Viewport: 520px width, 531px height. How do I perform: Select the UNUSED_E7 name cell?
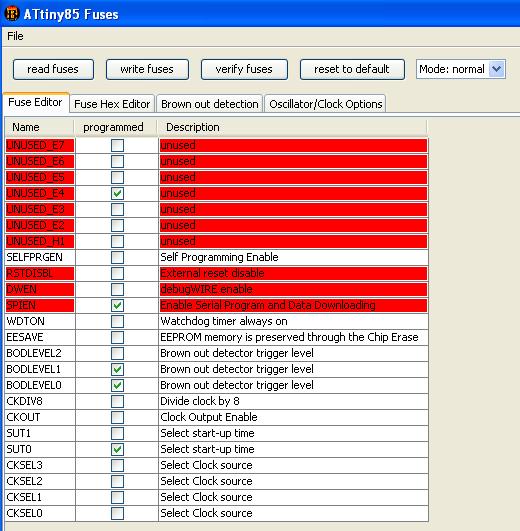[x=40, y=146]
